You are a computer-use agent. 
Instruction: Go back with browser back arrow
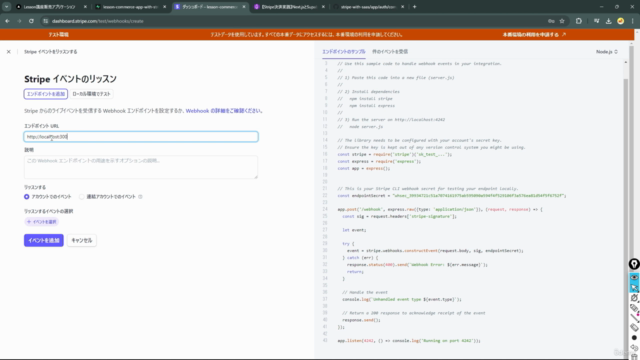7,21
